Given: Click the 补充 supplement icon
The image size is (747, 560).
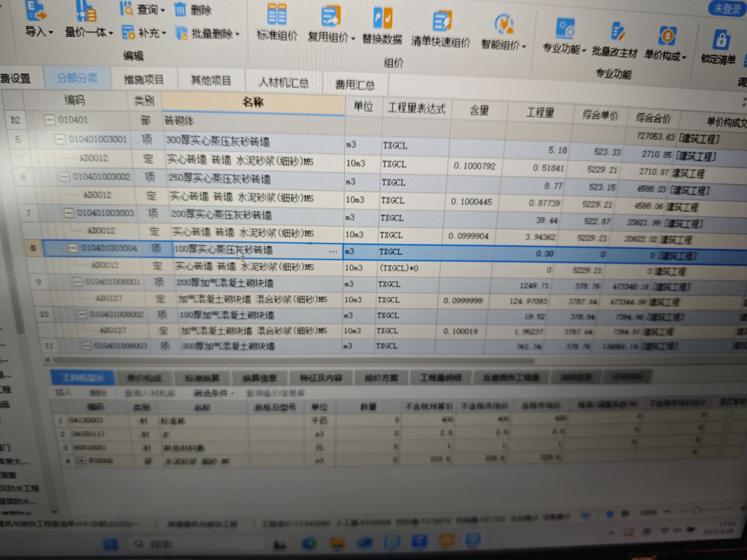Looking at the screenshot, I should coord(128,33).
